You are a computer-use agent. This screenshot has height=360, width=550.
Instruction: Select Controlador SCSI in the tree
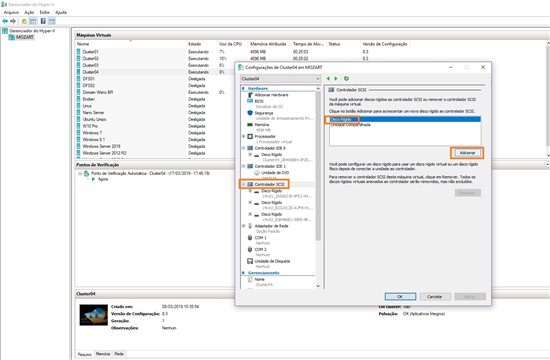(269, 184)
